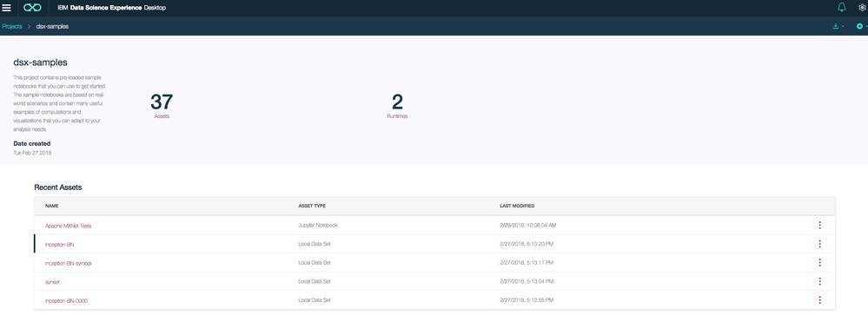Open the synset data set
Image resolution: width=868 pixels, height=315 pixels.
point(52,282)
